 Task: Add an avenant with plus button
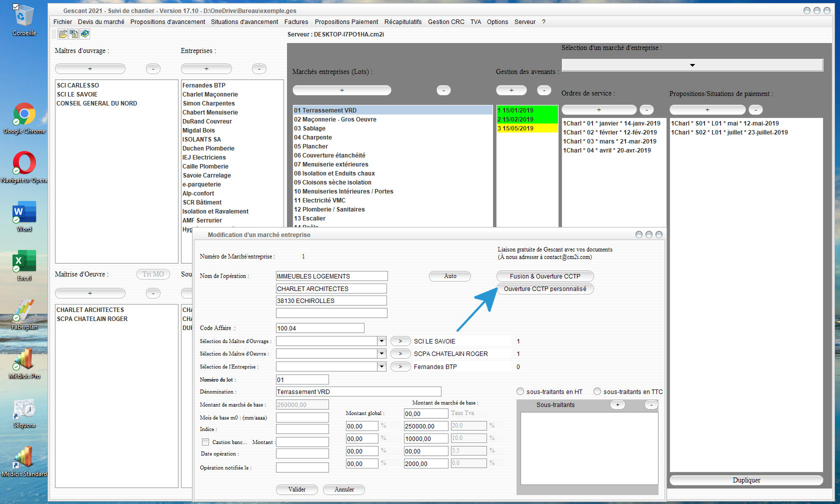[x=511, y=90]
